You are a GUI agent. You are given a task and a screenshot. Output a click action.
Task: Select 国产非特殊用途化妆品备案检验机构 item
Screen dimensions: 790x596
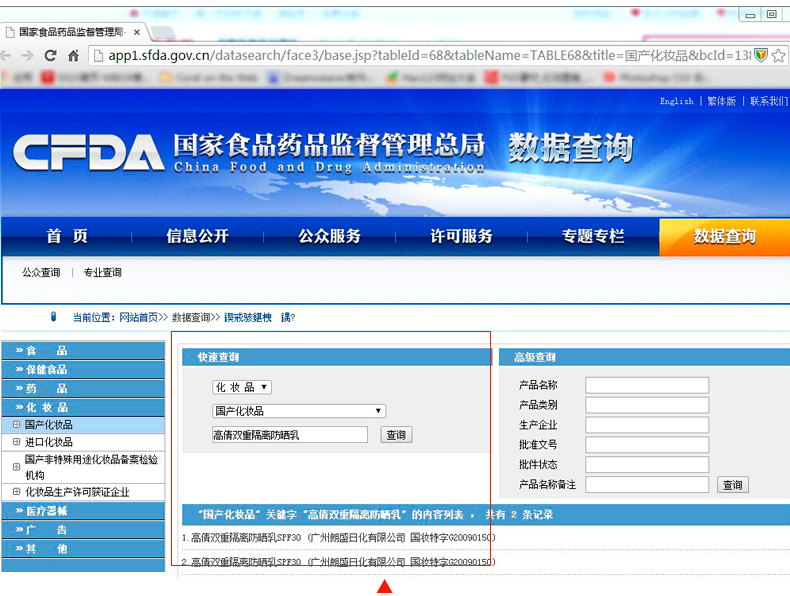[91, 467]
